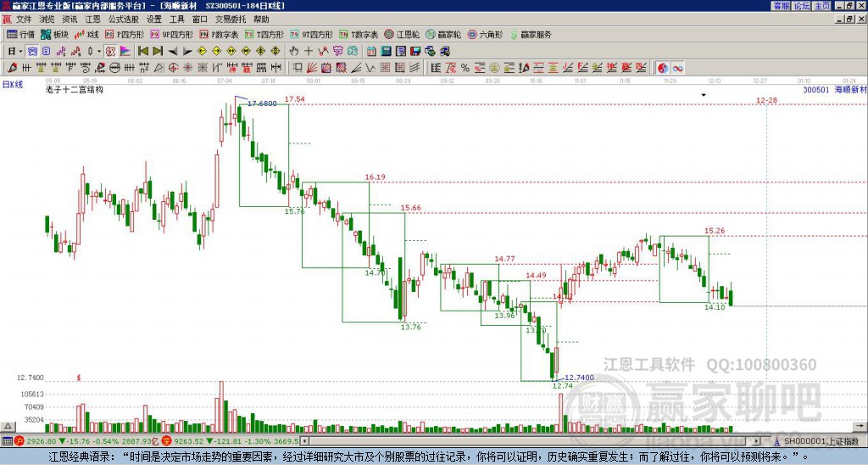Viewport: 868px width, 465px height.
Task: Click the 深 index icon in status bar
Action: point(166,441)
